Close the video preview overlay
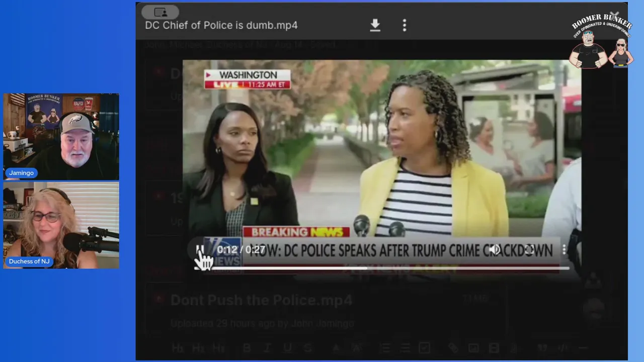Image resolution: width=644 pixels, height=362 pixels. [614, 15]
